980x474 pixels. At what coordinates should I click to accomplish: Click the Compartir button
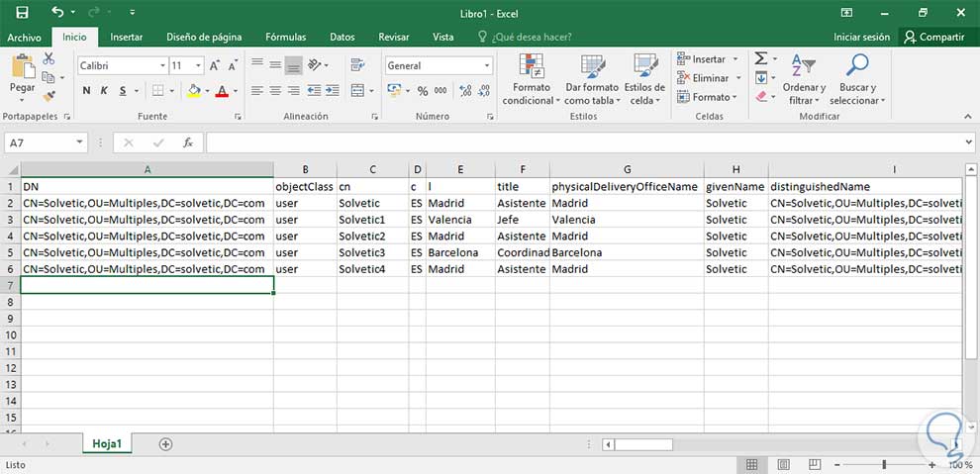[x=935, y=37]
